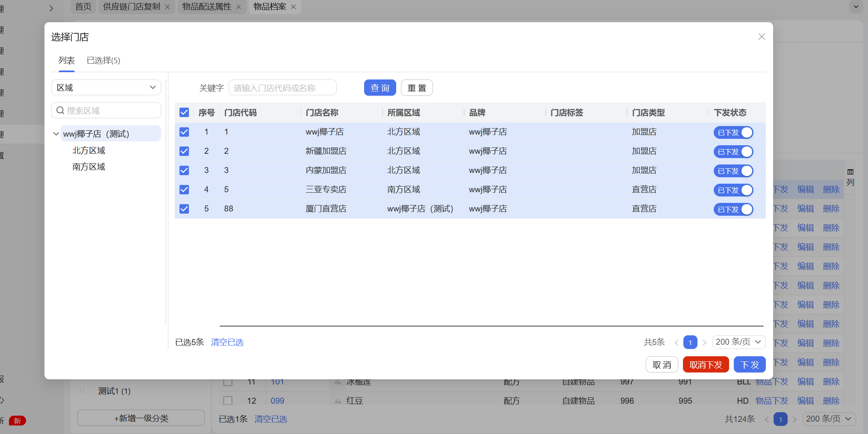Close the 物品配送属性 tab using its X
The image size is (868, 434).
[238, 7]
